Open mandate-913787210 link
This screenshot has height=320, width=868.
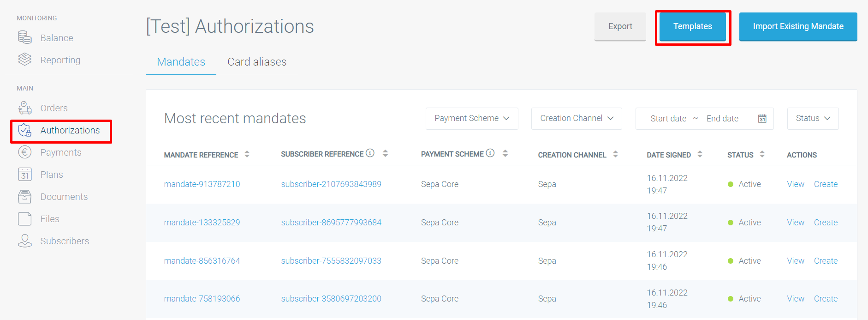202,184
